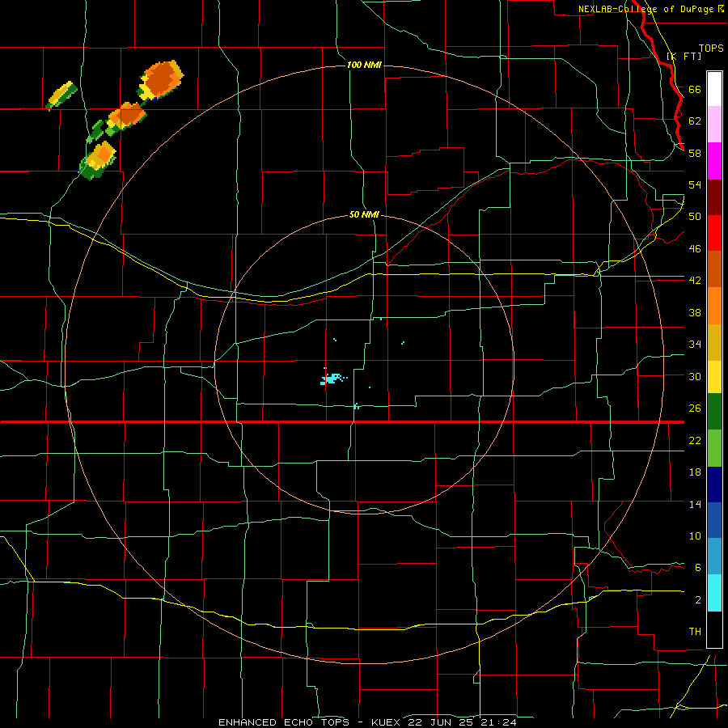Click the 10 legend value
This screenshot has width=728, height=728.
click(695, 535)
